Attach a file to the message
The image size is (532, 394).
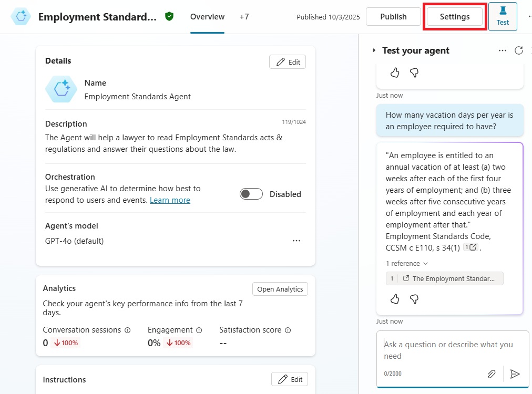coord(492,374)
